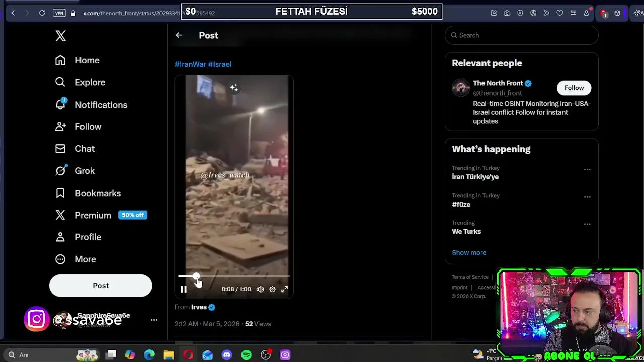Click the post timestamp 2:12 AM
Screen dimensions: 644x362
(x=207, y=324)
